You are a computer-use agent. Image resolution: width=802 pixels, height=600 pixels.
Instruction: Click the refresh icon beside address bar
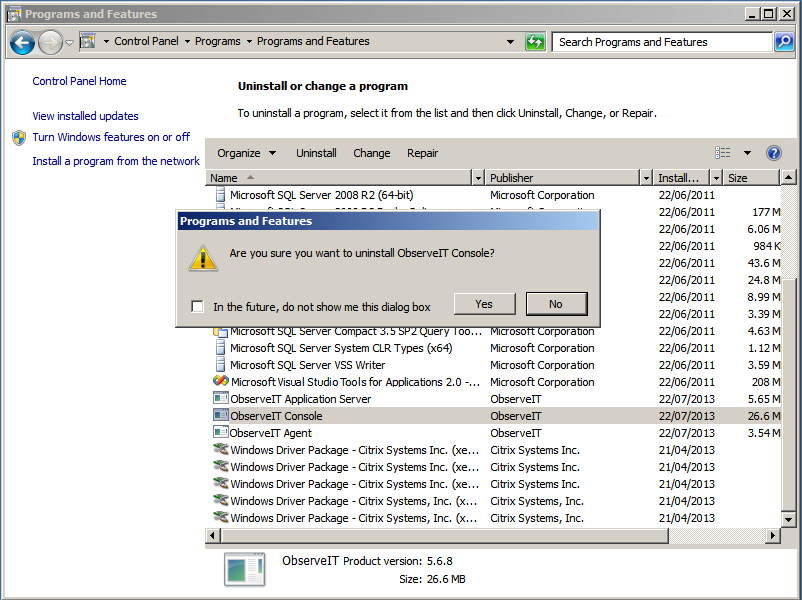(536, 42)
